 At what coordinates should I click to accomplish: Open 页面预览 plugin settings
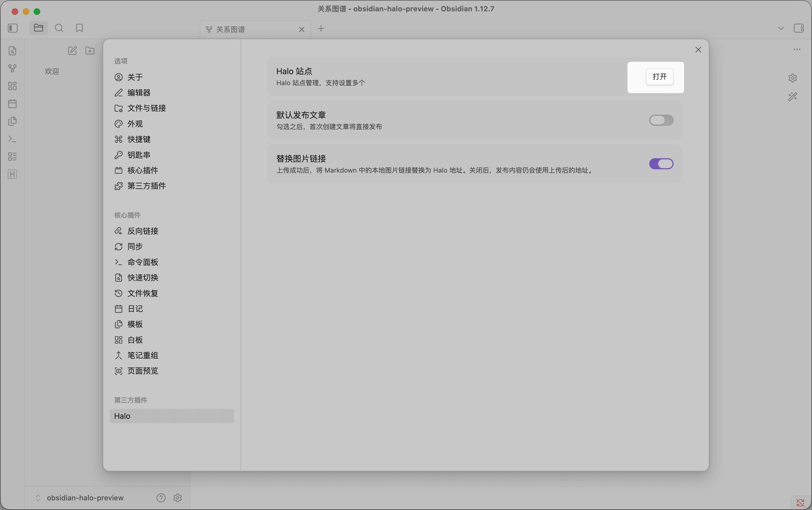tap(172, 371)
